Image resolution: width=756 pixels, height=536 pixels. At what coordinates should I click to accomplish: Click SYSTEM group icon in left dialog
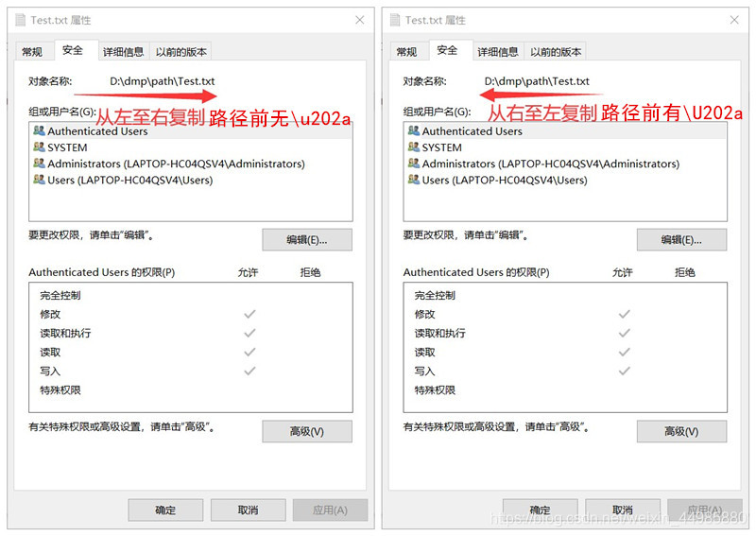tap(39, 147)
